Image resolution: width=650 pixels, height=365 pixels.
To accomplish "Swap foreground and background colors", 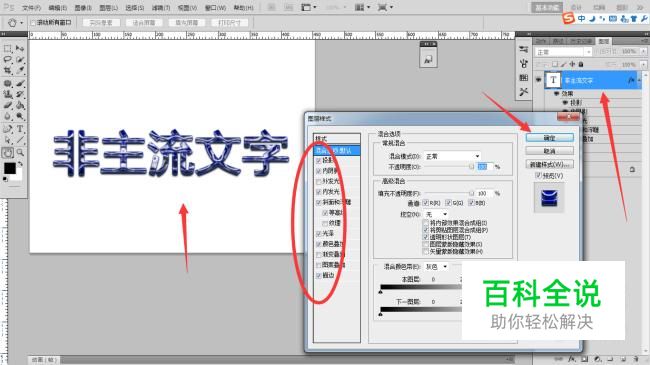I will (19, 165).
